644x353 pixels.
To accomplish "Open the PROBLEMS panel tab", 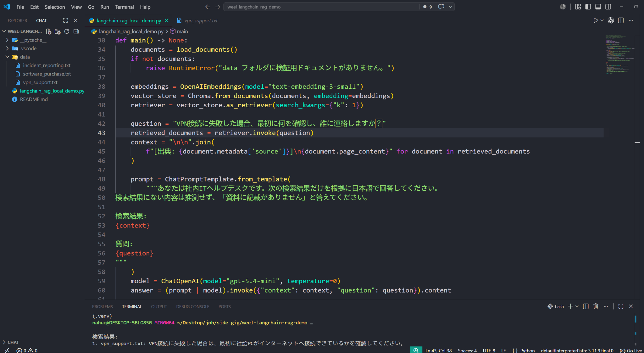I will tap(102, 306).
